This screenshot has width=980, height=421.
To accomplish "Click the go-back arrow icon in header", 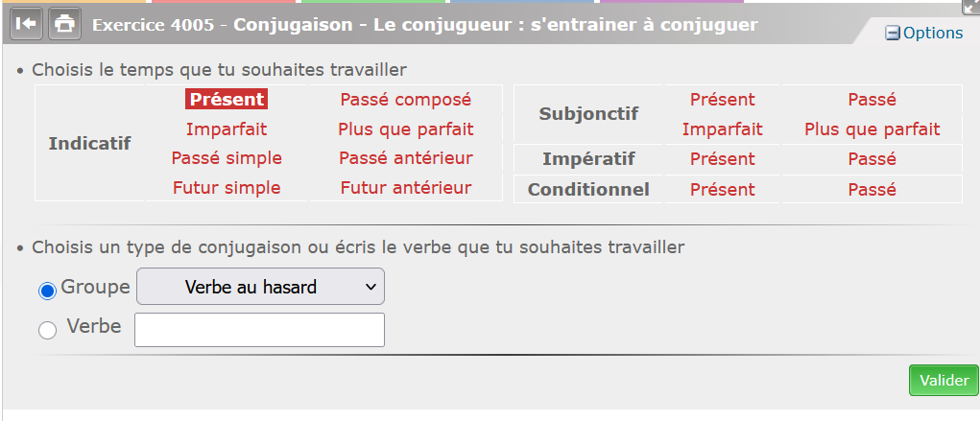I will (x=26, y=24).
